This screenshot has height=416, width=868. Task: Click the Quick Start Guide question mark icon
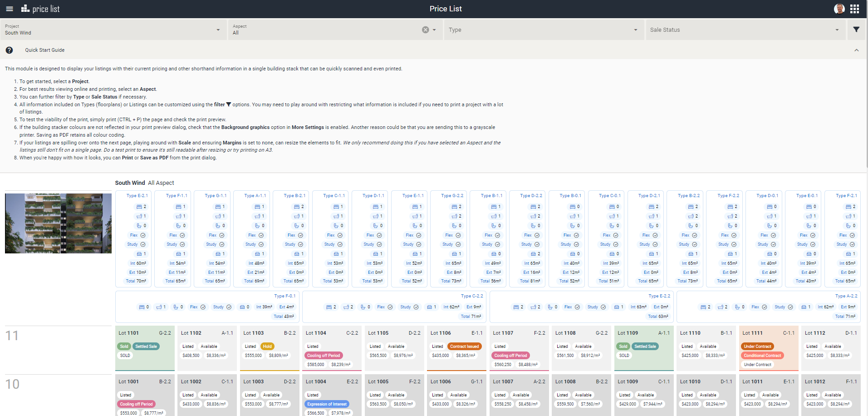pyautogui.click(x=9, y=50)
